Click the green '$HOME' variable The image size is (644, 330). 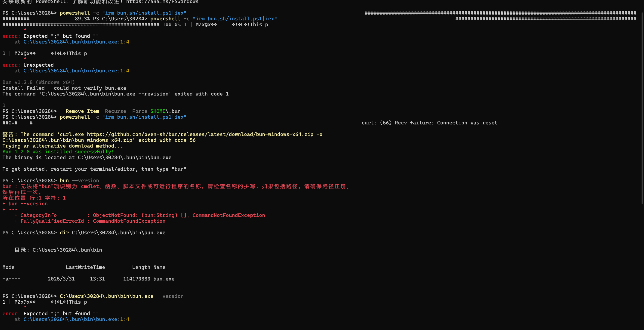158,111
